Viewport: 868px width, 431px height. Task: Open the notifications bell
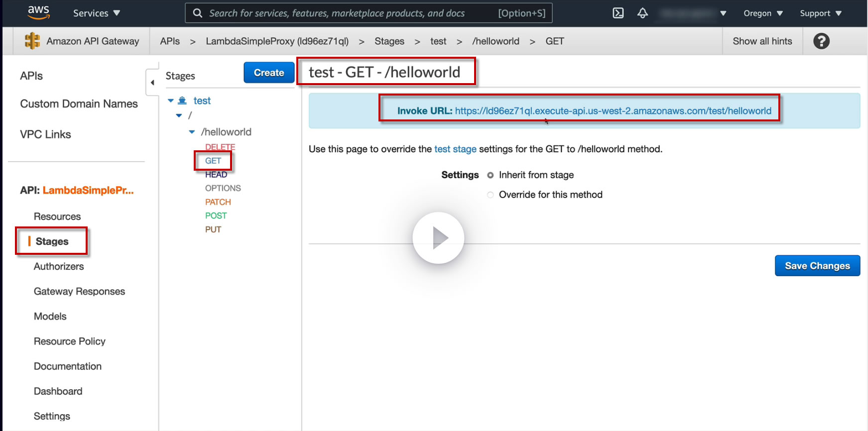(x=642, y=13)
